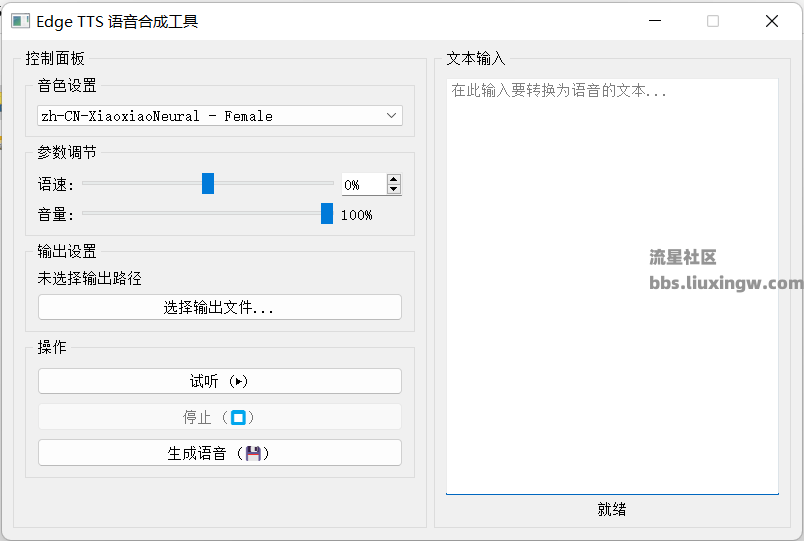Click the 语速: label
Image resolution: width=804 pixels, height=541 pixels.
pos(56,184)
